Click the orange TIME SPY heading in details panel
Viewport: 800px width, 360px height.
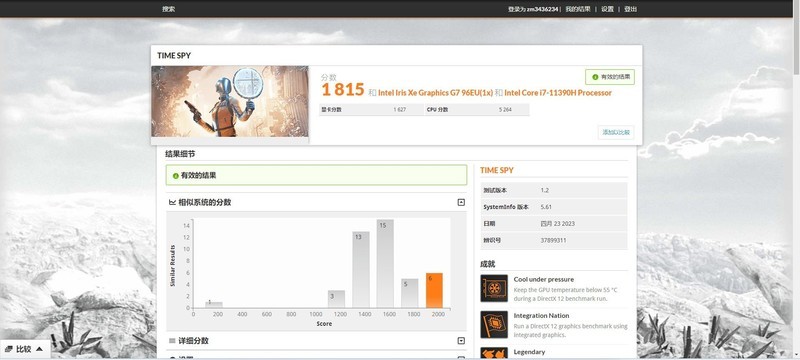(497, 170)
